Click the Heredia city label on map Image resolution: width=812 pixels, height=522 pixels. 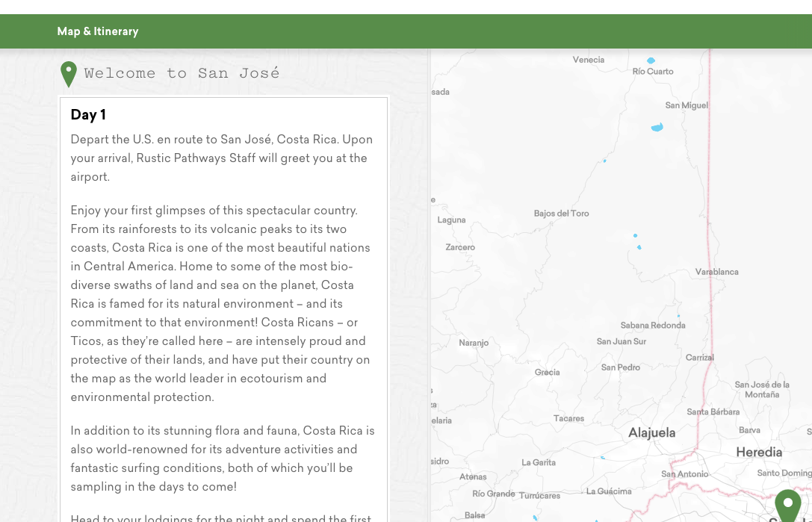click(758, 452)
